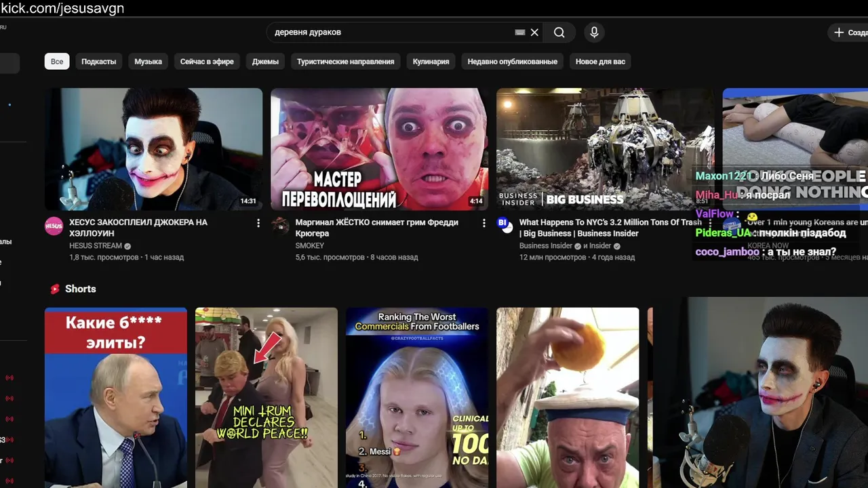Select the Новое для вас filter chip
Image resolution: width=868 pixels, height=488 pixels.
coord(600,62)
